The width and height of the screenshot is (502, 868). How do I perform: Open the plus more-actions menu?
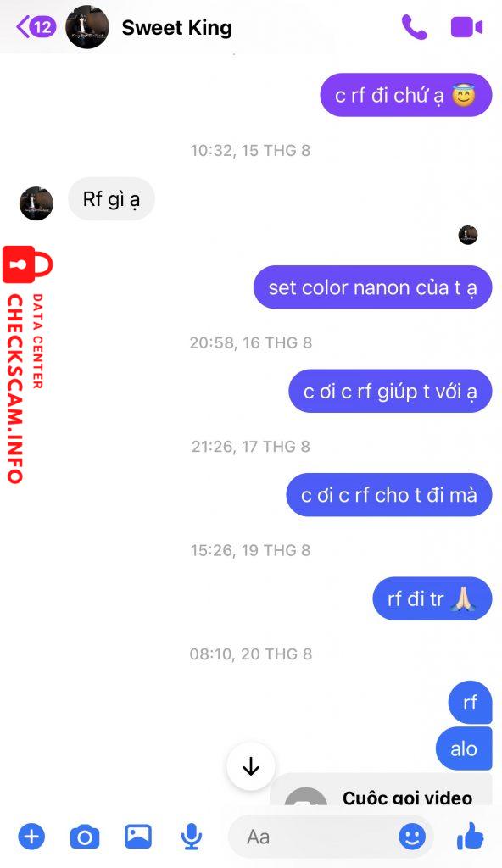(31, 836)
